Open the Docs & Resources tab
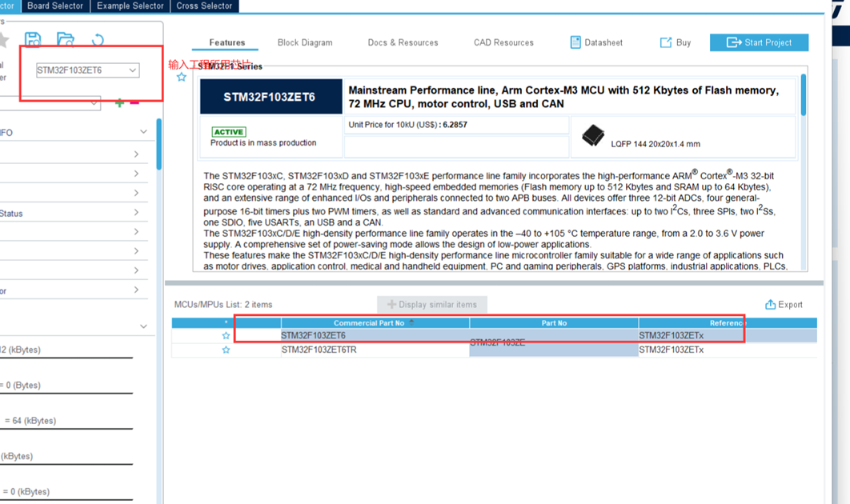This screenshot has width=850, height=504. [403, 42]
